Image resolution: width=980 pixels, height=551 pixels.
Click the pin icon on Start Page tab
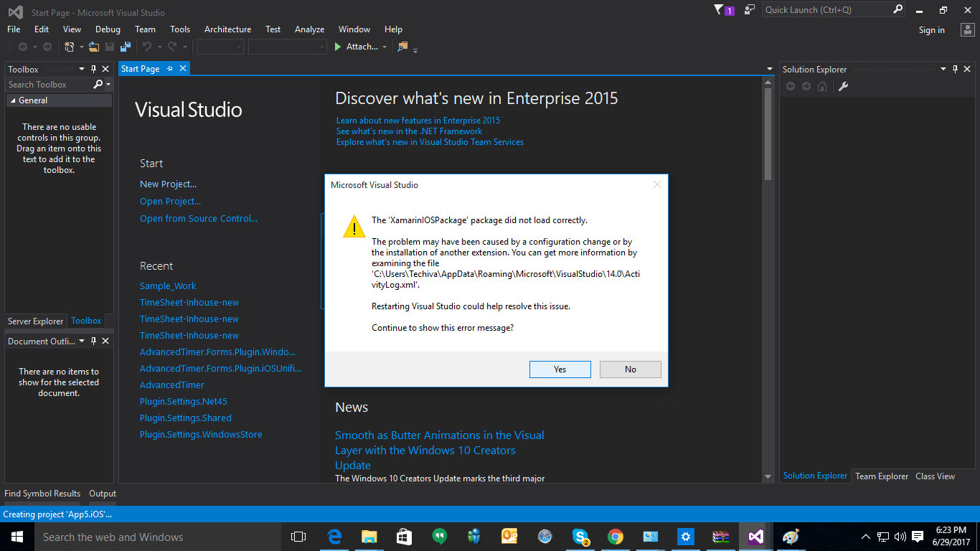(x=170, y=68)
